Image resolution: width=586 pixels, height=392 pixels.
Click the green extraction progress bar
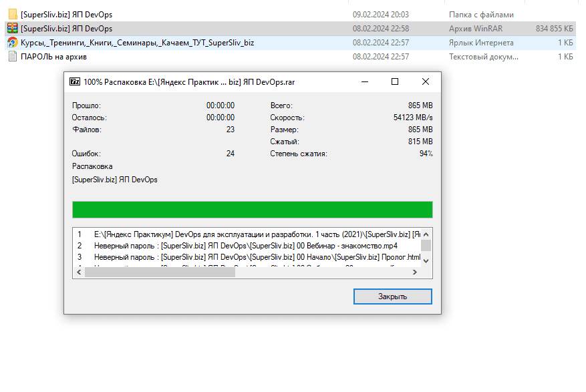click(252, 210)
